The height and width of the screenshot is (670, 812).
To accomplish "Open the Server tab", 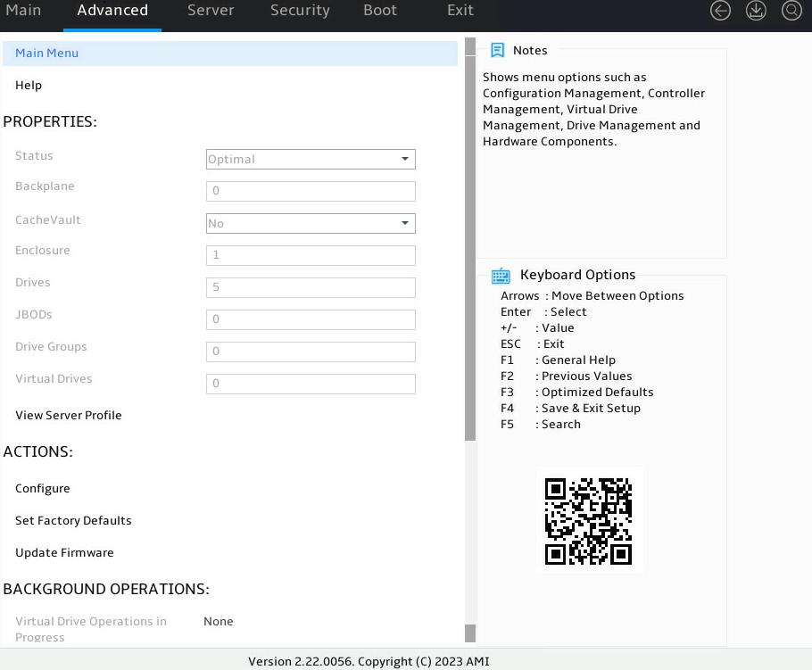I will pyautogui.click(x=211, y=10).
